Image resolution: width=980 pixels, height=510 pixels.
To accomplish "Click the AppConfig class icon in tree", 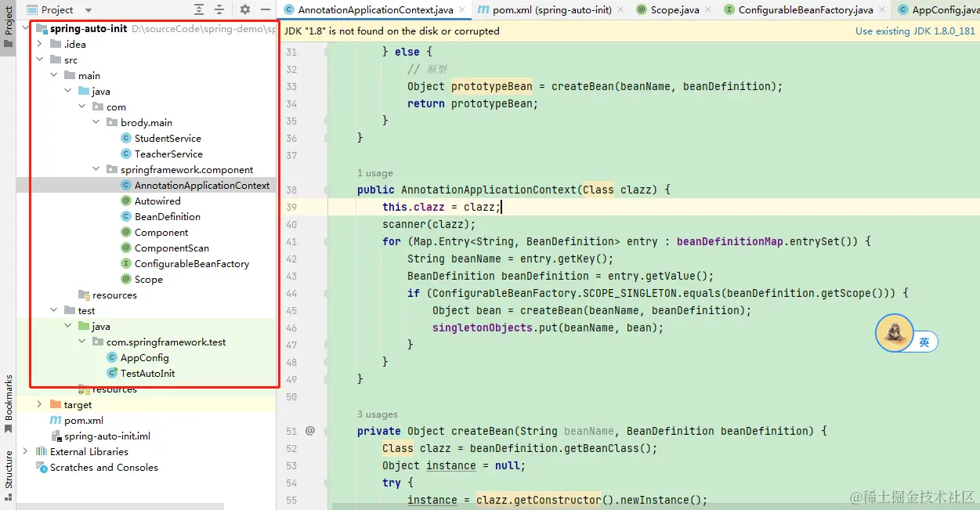I will point(112,358).
